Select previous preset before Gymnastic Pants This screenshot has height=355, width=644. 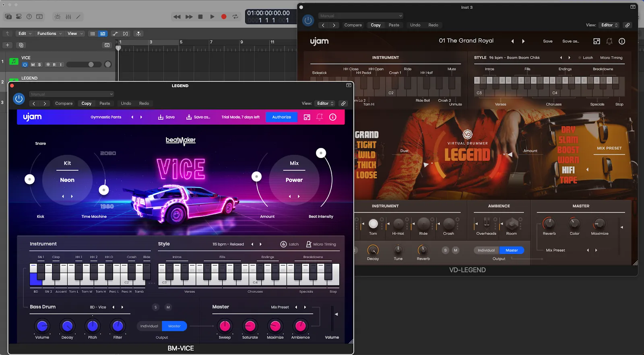tap(132, 117)
